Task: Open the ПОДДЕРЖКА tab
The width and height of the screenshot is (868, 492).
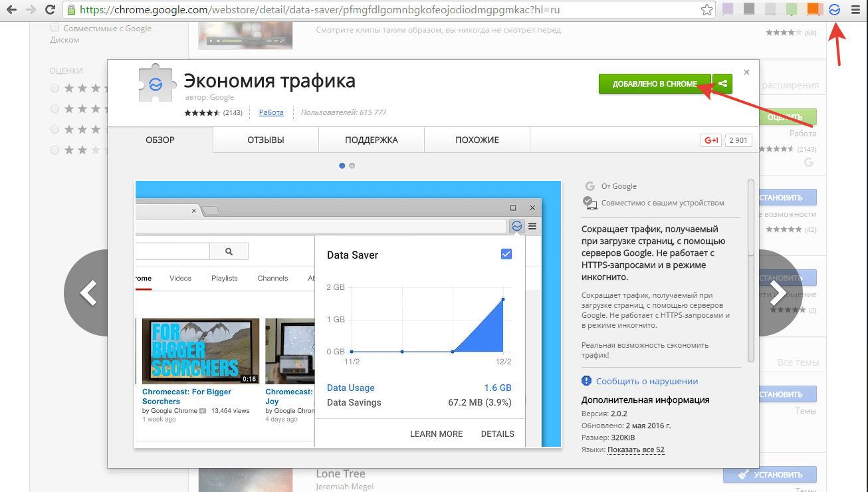Action: (x=372, y=140)
